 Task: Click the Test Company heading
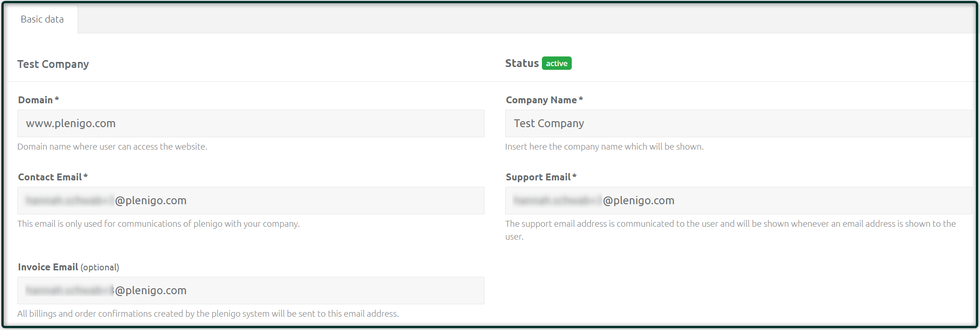click(53, 64)
